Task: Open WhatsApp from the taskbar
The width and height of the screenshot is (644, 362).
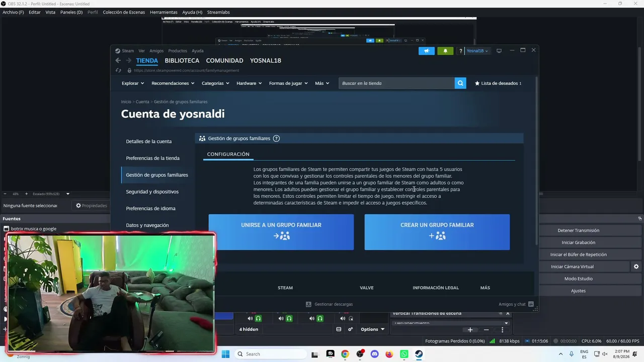Action: coord(404,354)
